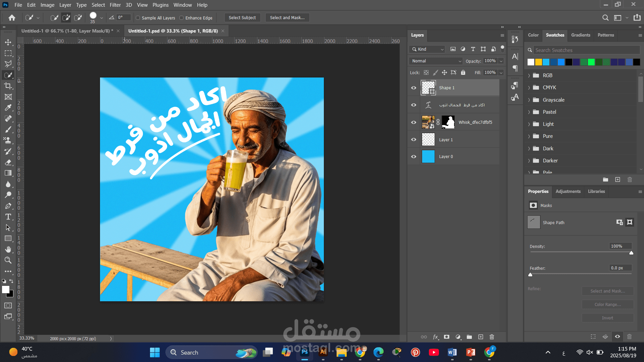This screenshot has height=362, width=644.
Task: Hide the Arabic text layer
Action: (x=413, y=105)
